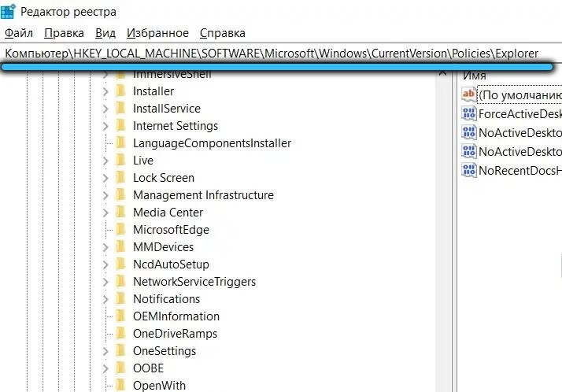The height and width of the screenshot is (392, 562).
Task: Click the Internet Settings folder icon
Action: pos(120,125)
